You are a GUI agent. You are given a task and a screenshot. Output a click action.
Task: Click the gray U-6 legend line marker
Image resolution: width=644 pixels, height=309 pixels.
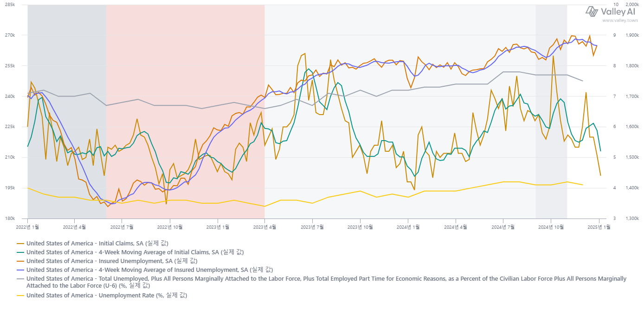pos(20,279)
